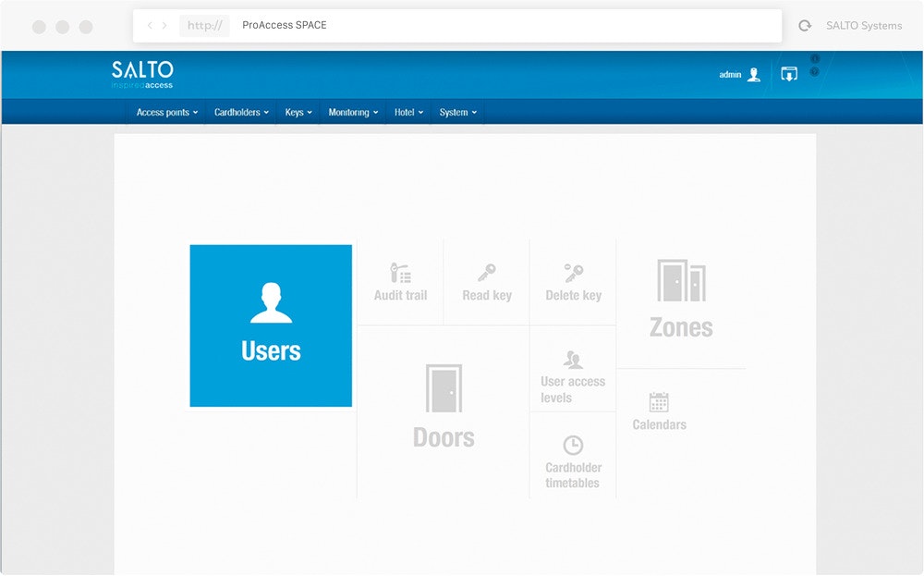Open the Users tile
Screen dimensions: 924x576
[x=271, y=325]
